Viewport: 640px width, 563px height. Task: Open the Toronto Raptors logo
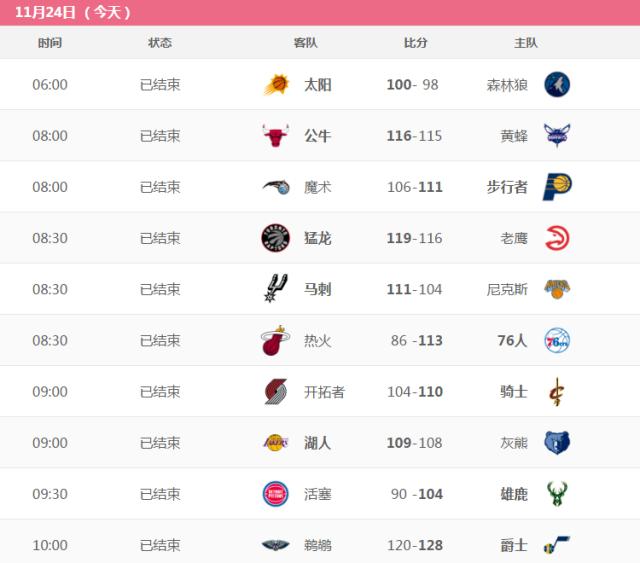point(275,238)
